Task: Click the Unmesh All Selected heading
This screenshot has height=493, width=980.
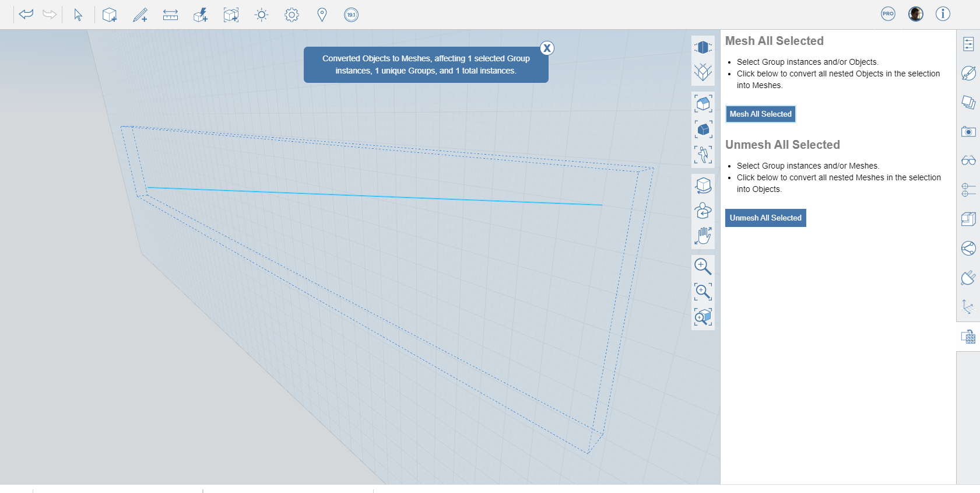Action: 782,145
